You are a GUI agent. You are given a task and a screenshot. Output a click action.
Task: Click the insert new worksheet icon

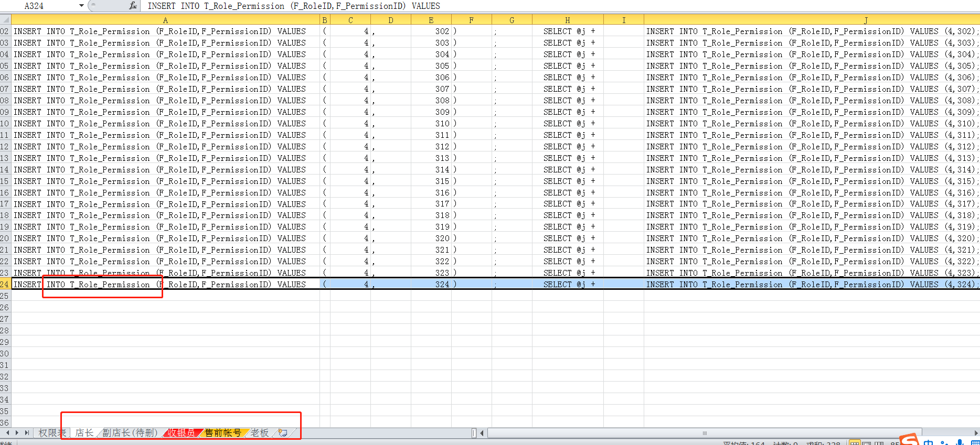coord(283,433)
